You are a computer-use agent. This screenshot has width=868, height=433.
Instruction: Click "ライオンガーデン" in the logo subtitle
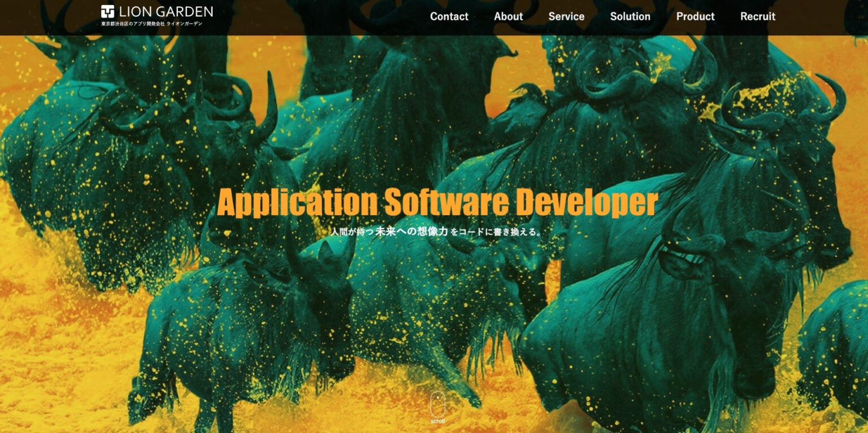(184, 24)
